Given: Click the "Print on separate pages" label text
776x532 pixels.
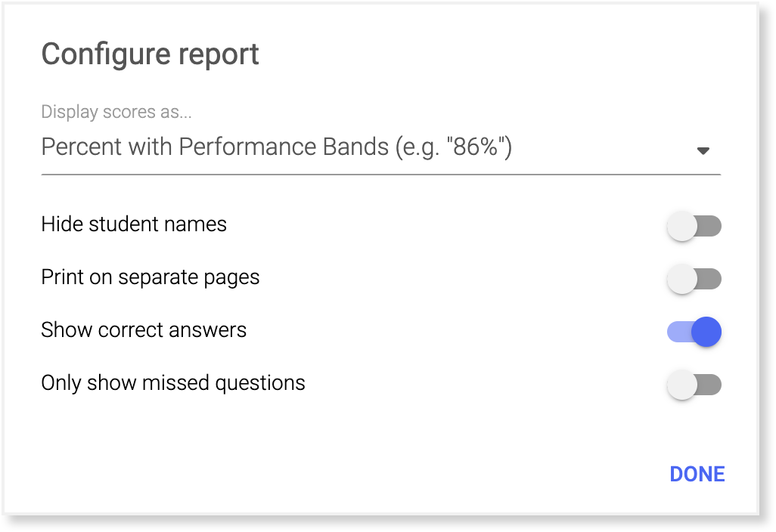Looking at the screenshot, I should pyautogui.click(x=151, y=277).
